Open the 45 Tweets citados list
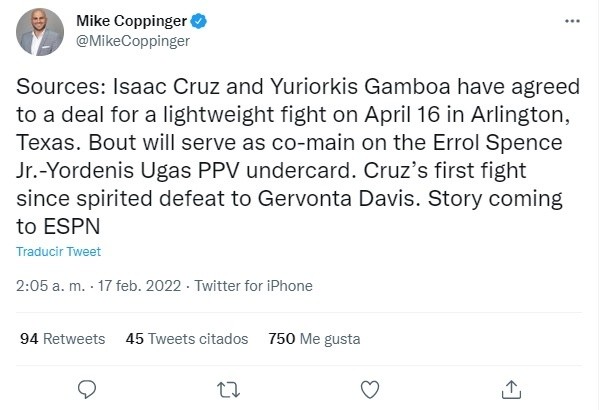 click(187, 339)
